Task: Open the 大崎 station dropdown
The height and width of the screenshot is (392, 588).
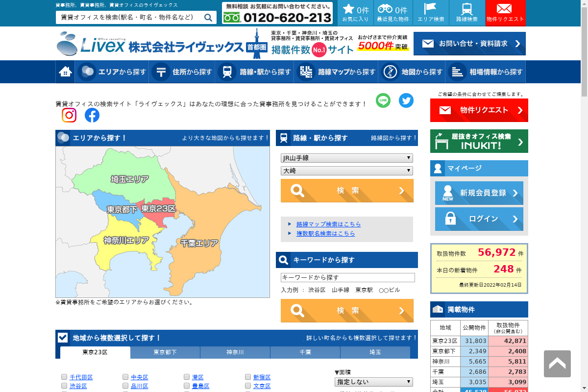Action: 347,171
